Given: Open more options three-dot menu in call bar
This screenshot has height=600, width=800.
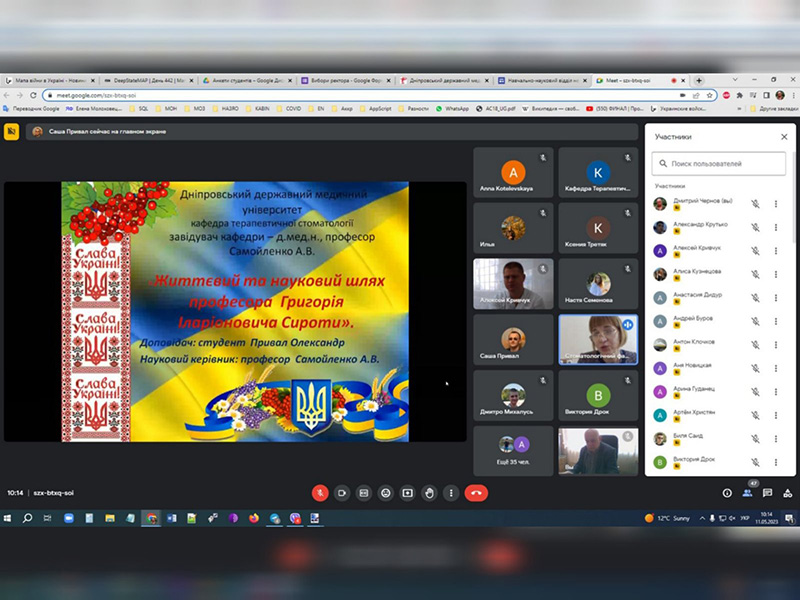Looking at the screenshot, I should tap(452, 492).
